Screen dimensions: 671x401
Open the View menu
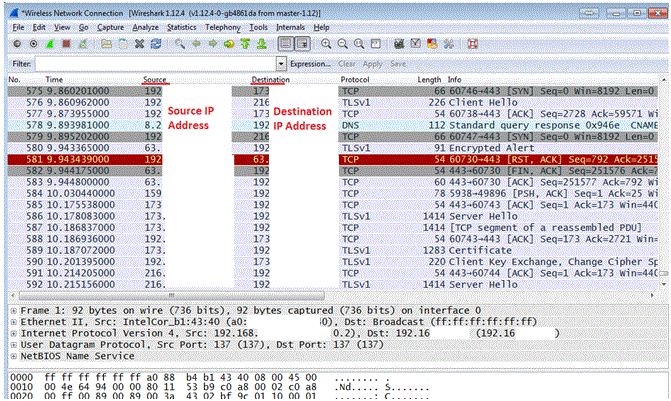62,27
